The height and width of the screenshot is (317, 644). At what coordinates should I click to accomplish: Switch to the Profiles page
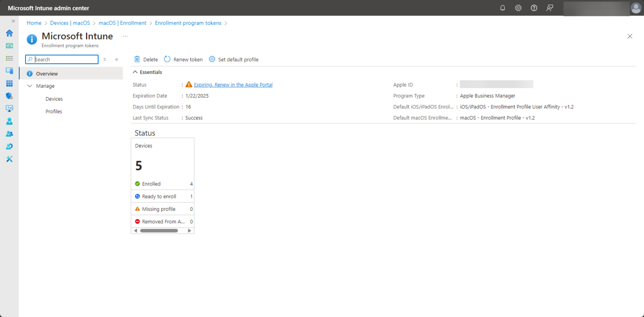click(54, 111)
